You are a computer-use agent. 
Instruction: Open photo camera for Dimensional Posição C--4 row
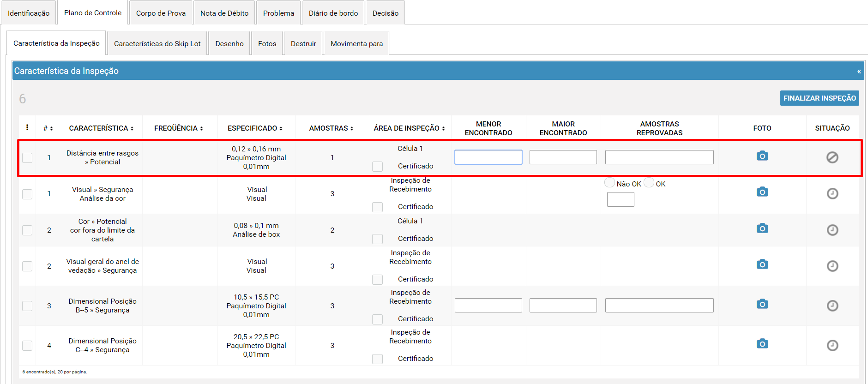coord(762,343)
